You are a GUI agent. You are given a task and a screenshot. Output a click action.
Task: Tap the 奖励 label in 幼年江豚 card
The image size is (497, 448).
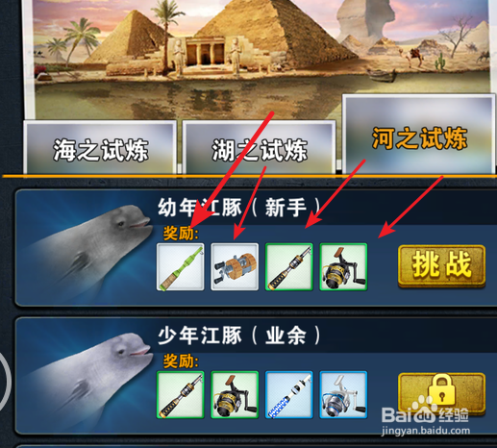click(181, 233)
